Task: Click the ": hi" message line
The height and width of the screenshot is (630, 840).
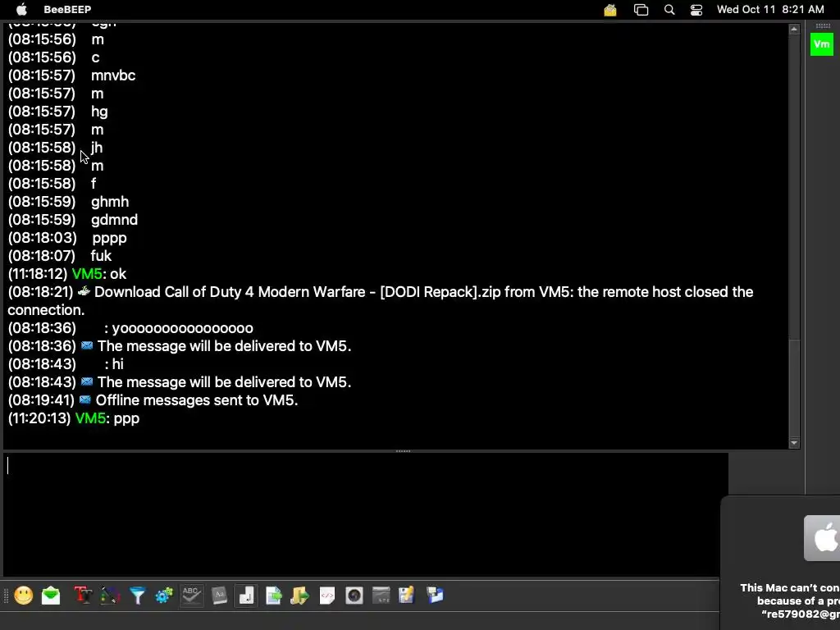Action: [x=114, y=364]
